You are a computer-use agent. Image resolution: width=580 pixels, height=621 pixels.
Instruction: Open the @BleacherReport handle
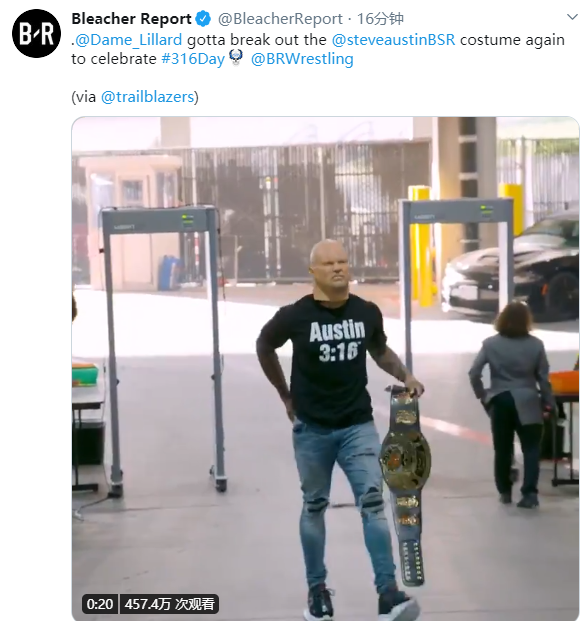coord(280,19)
